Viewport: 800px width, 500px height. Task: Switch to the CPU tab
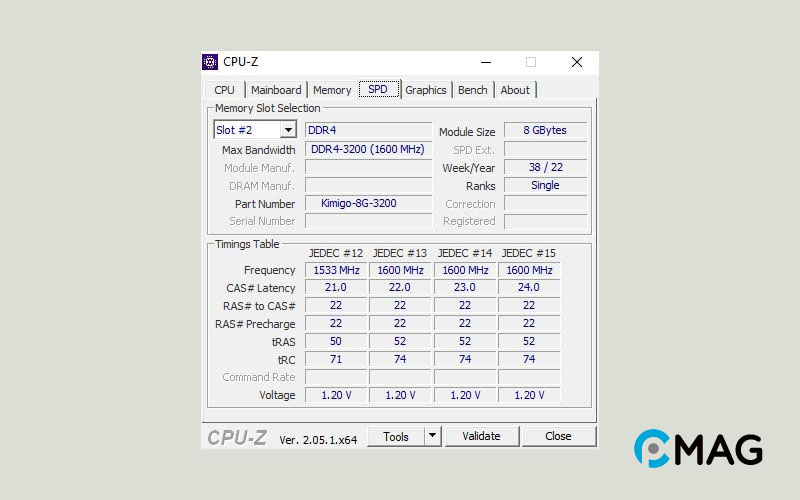tap(224, 90)
